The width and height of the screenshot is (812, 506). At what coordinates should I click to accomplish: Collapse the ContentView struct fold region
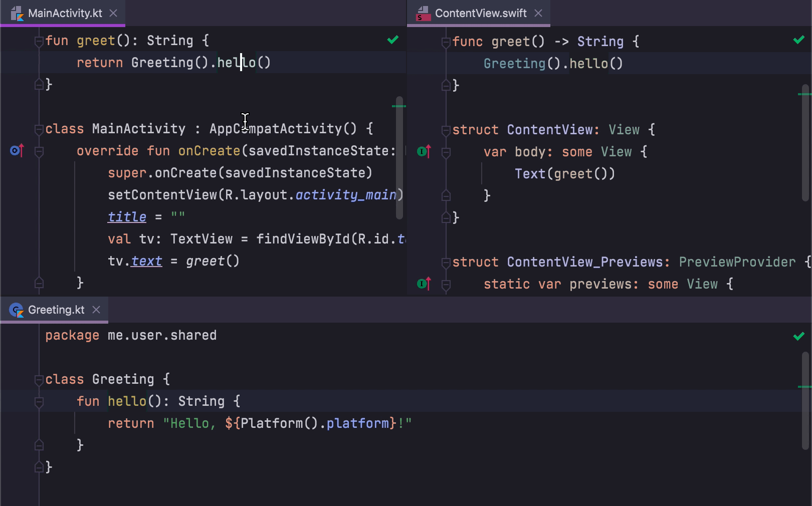pyautogui.click(x=446, y=129)
